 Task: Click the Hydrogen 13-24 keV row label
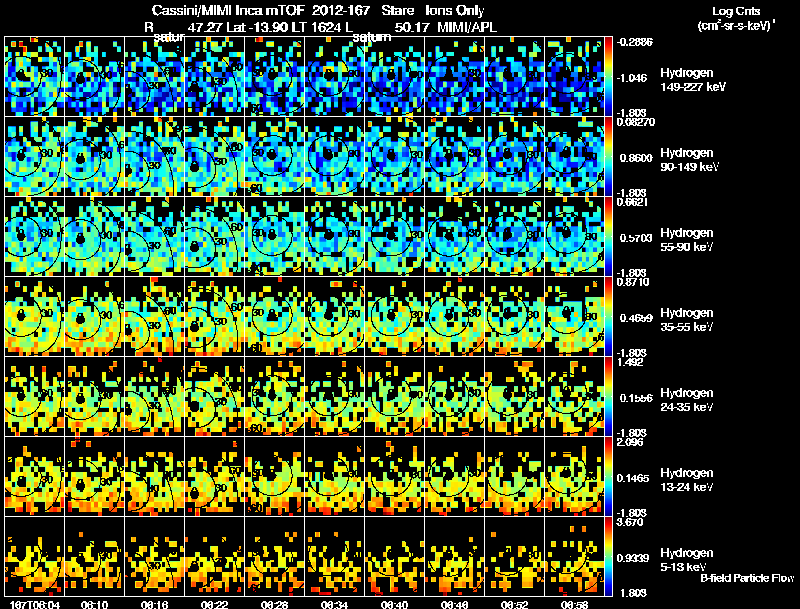pos(686,480)
